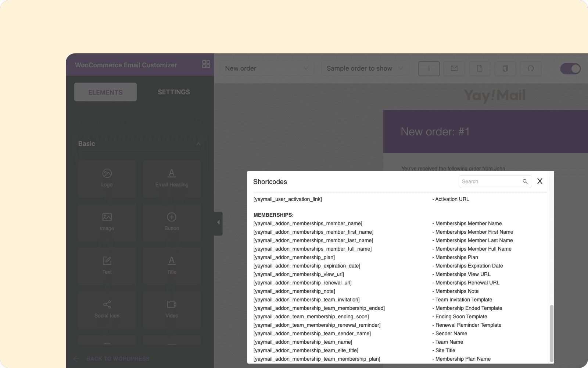
Task: Click [yaymail_addon_membership_team_membership_ended] shortcode
Action: pyautogui.click(x=319, y=308)
